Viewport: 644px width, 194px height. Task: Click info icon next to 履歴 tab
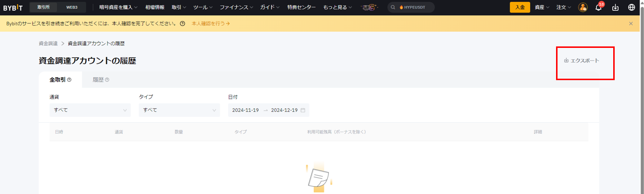(107, 80)
